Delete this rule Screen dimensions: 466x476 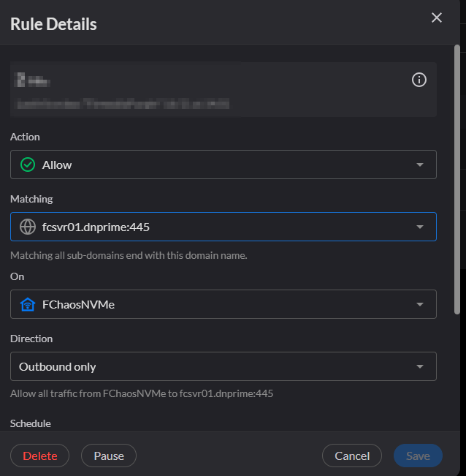coord(39,456)
